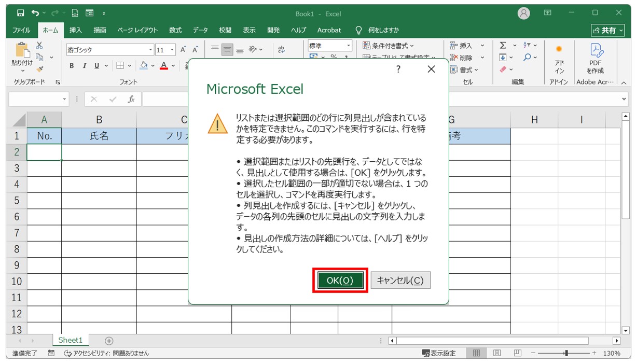Toggle middle vertical alignment
This screenshot has width=636, height=364.
click(x=227, y=50)
